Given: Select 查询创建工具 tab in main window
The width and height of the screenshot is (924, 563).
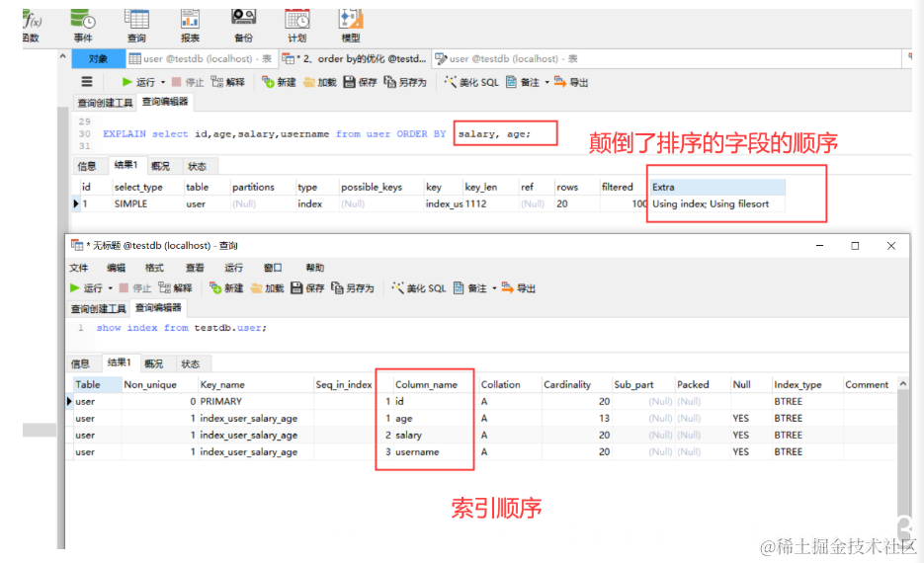Looking at the screenshot, I should 105,103.
